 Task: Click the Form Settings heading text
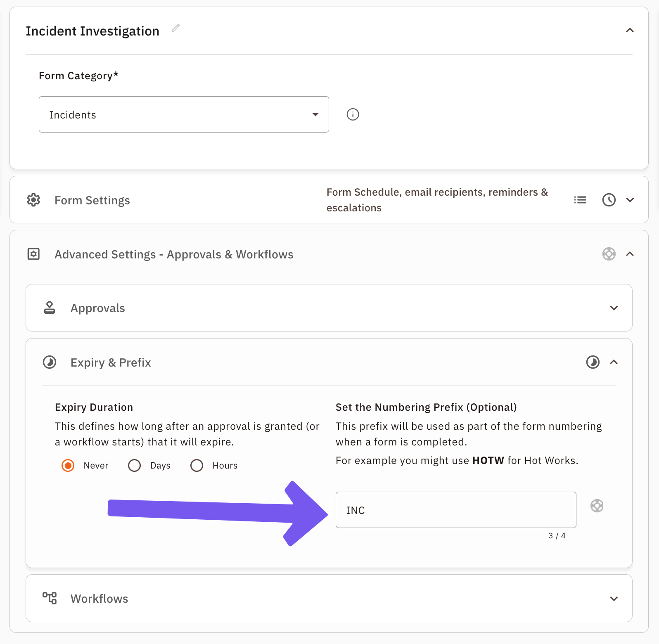pos(92,200)
